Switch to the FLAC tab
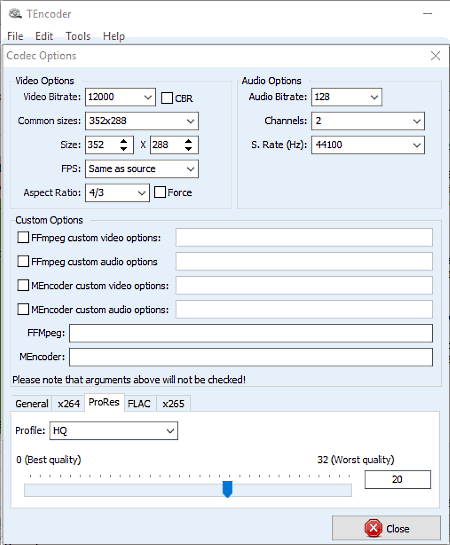Viewport: 450px width, 545px height. coord(139,404)
